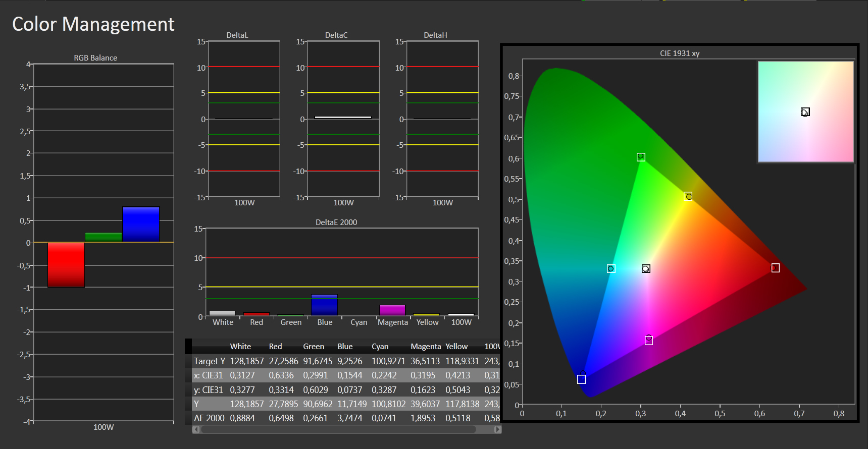Click the Green y value 0,6029
Viewport: 868px width, 449px height.
(x=315, y=390)
